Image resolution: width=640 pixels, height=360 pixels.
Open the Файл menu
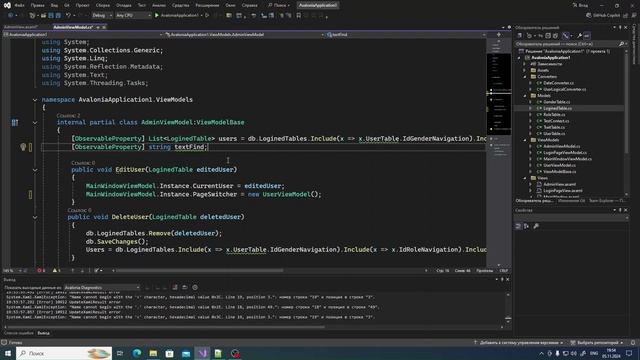pos(19,5)
